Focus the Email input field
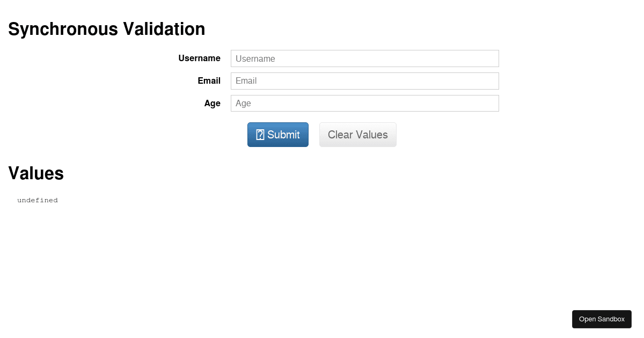The height and width of the screenshot is (338, 644). (364, 81)
